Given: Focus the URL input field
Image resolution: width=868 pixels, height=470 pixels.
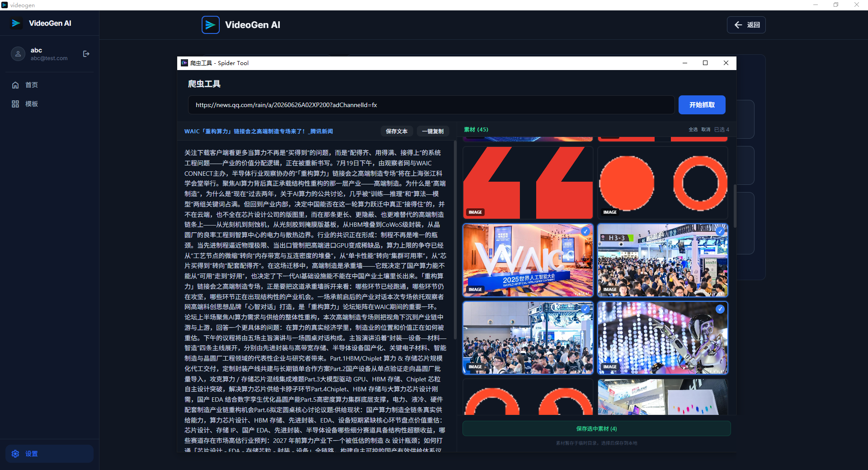Looking at the screenshot, I should tap(431, 105).
